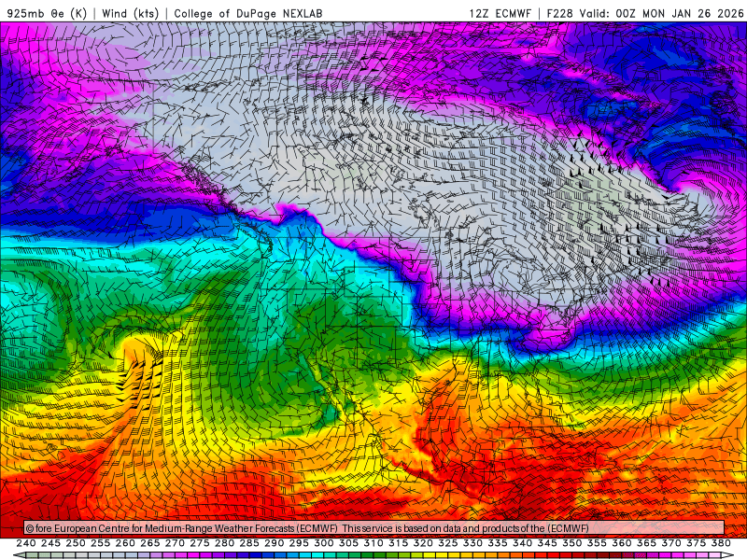Image resolution: width=747 pixels, height=560 pixels.
Task: Select the 345 value on the color scale
Action: click(547, 543)
